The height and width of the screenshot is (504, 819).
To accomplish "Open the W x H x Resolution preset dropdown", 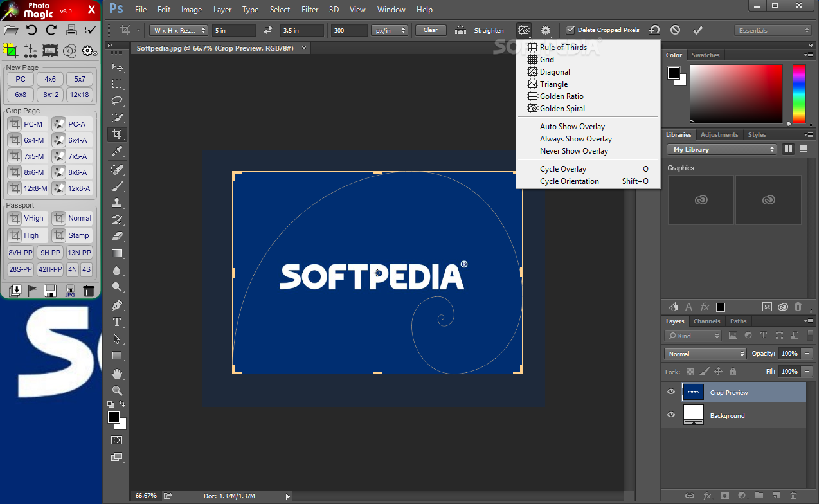I will [x=179, y=30].
